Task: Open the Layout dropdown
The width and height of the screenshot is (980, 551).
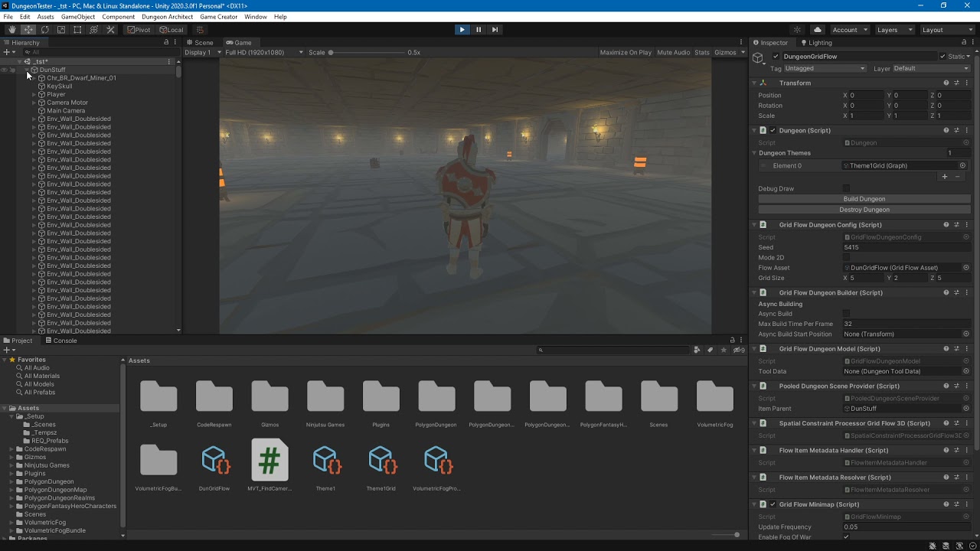Action: [947, 30]
